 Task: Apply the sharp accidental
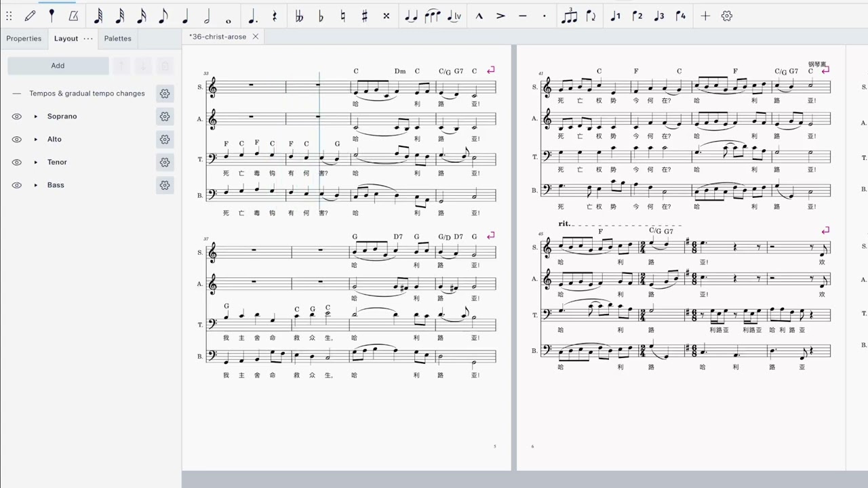tap(364, 16)
